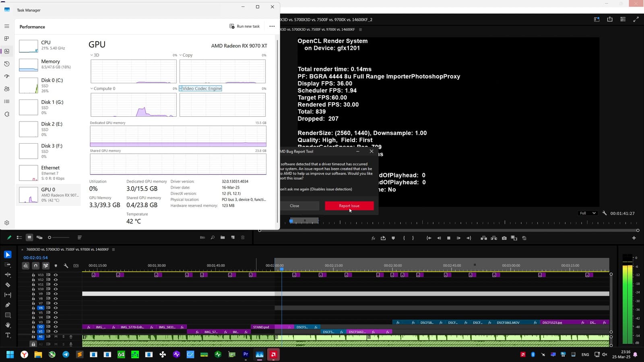Select the Selection tool in Premiere toolbar
The width and height of the screenshot is (644, 362).
tap(8, 255)
